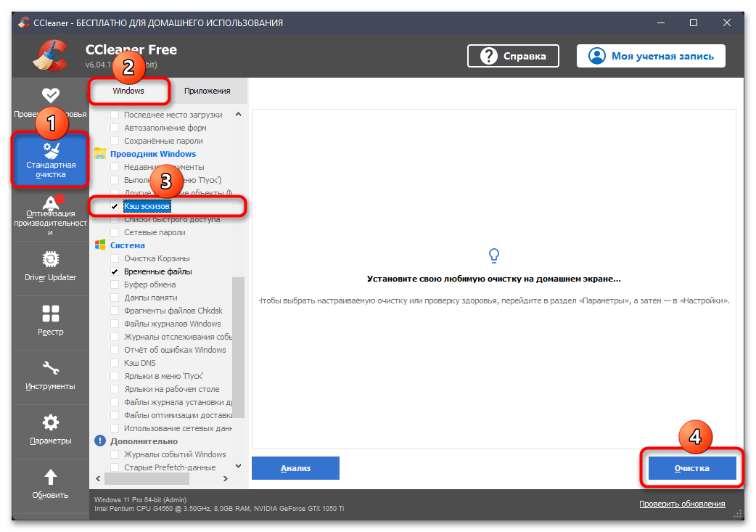756x532 pixels.
Task: Select Файлы журнала установки row
Action: (178, 402)
